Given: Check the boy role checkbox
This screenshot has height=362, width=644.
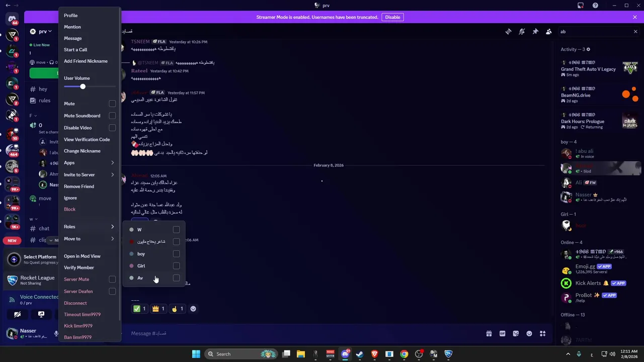Looking at the screenshot, I should pos(176,254).
